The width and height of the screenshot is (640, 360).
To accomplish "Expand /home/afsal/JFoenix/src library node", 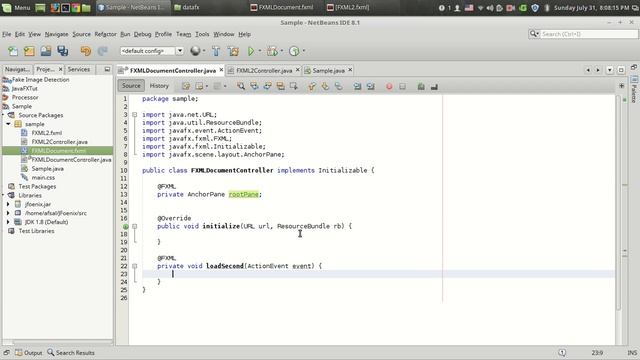I will (x=8, y=213).
